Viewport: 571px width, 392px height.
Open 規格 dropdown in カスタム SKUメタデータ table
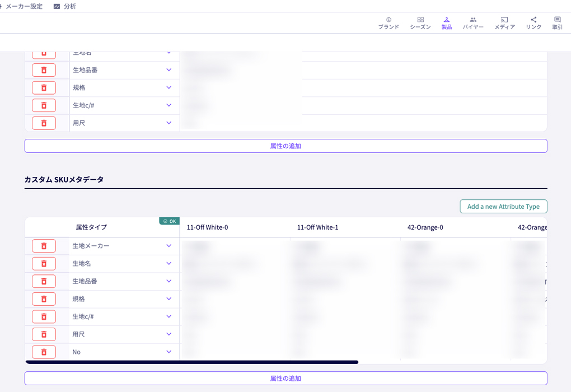coord(169,298)
